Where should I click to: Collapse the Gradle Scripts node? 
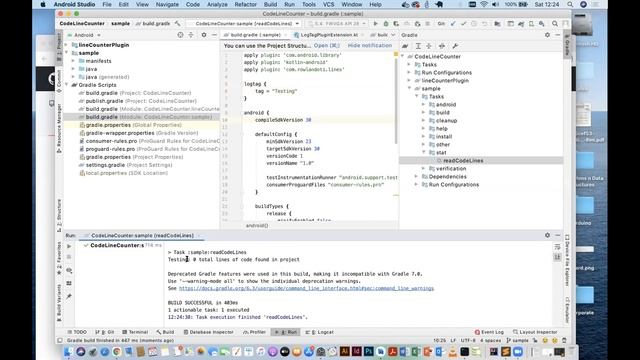(x=67, y=85)
